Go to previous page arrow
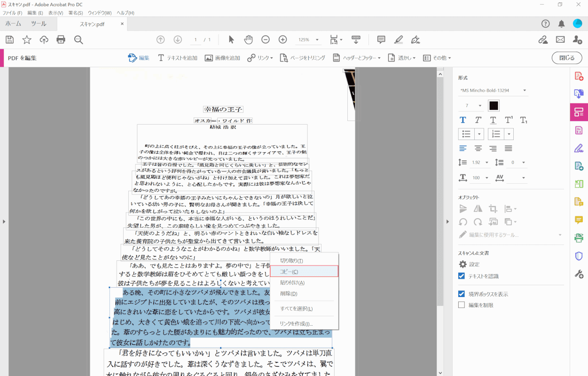This screenshot has height=376, width=588. [x=161, y=39]
